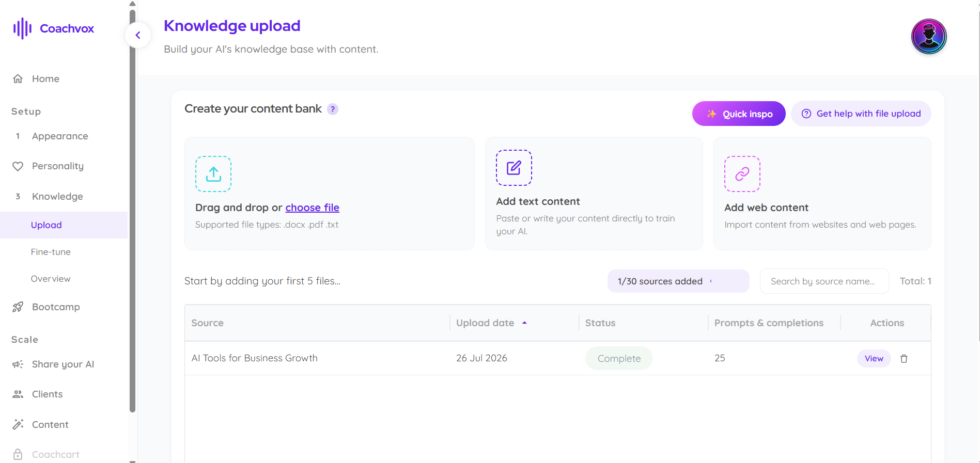The height and width of the screenshot is (463, 980).
Task: Click the Home house icon
Action: (x=18, y=78)
